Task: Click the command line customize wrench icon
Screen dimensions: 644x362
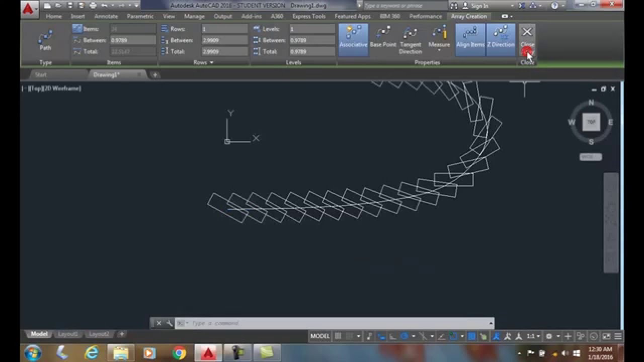Action: coord(169,323)
